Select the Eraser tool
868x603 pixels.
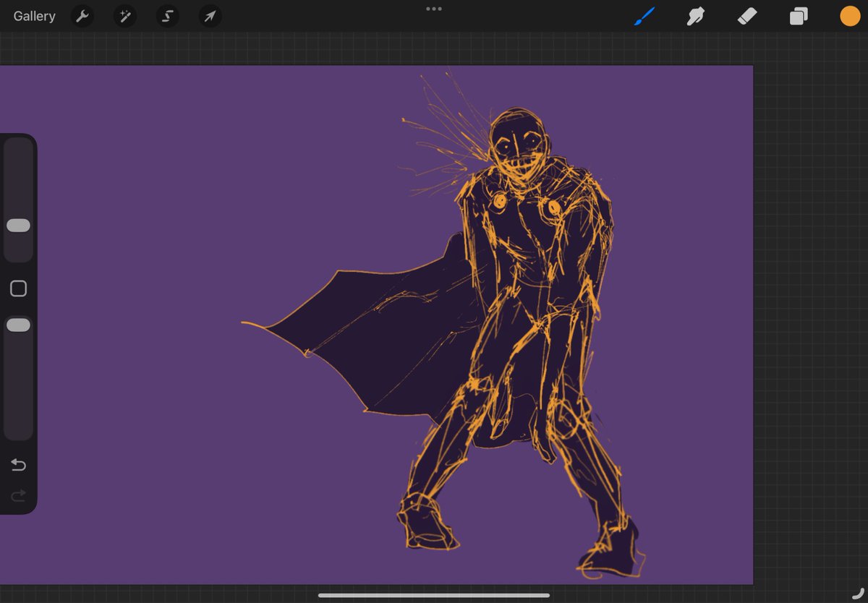pyautogui.click(x=747, y=16)
